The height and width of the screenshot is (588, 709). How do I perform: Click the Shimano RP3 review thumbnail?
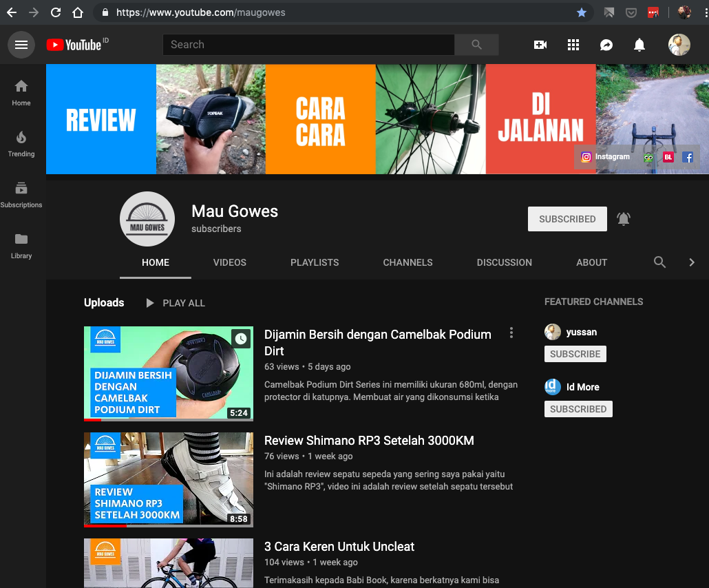click(x=169, y=479)
